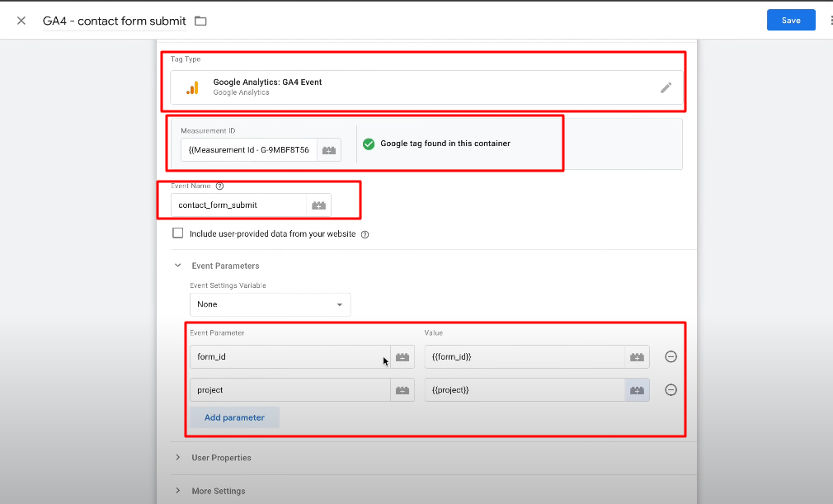This screenshot has width=833, height=504.
Task: Open variable picker for Measurement ID field
Action: click(329, 150)
